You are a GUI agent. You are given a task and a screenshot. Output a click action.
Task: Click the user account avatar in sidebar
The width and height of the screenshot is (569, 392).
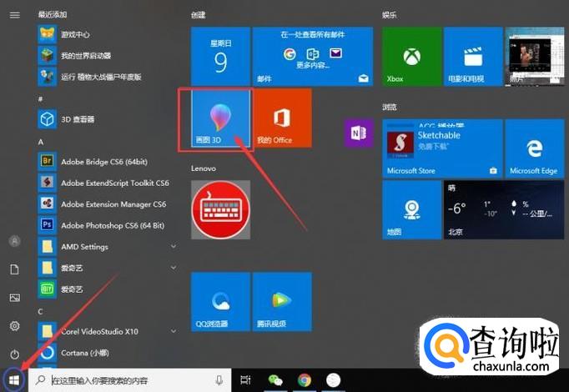click(x=14, y=241)
